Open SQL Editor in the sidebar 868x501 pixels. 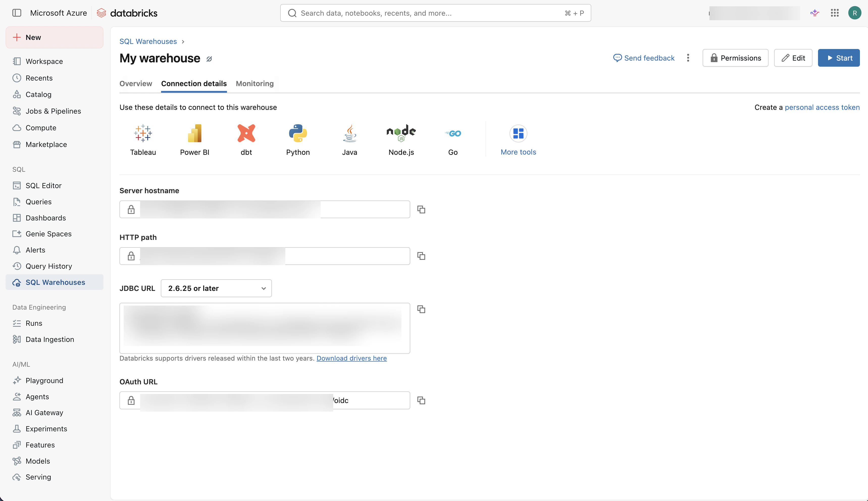pos(54,185)
